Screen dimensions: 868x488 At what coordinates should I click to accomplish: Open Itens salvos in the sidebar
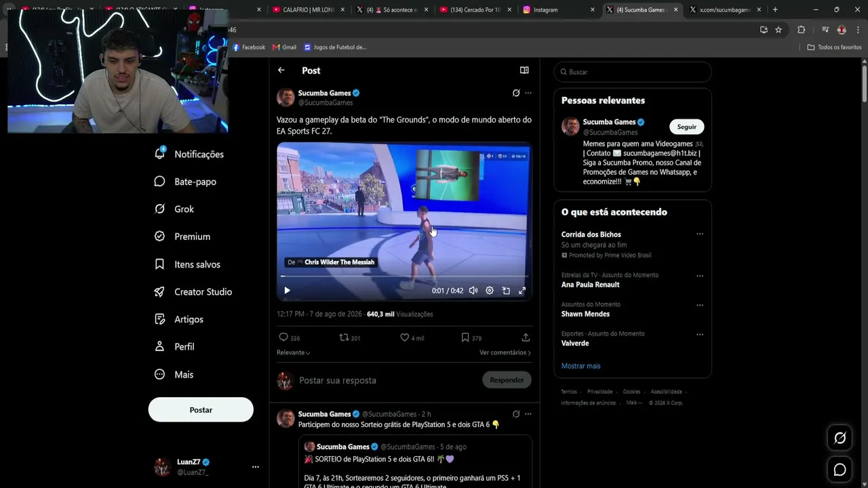click(187, 264)
